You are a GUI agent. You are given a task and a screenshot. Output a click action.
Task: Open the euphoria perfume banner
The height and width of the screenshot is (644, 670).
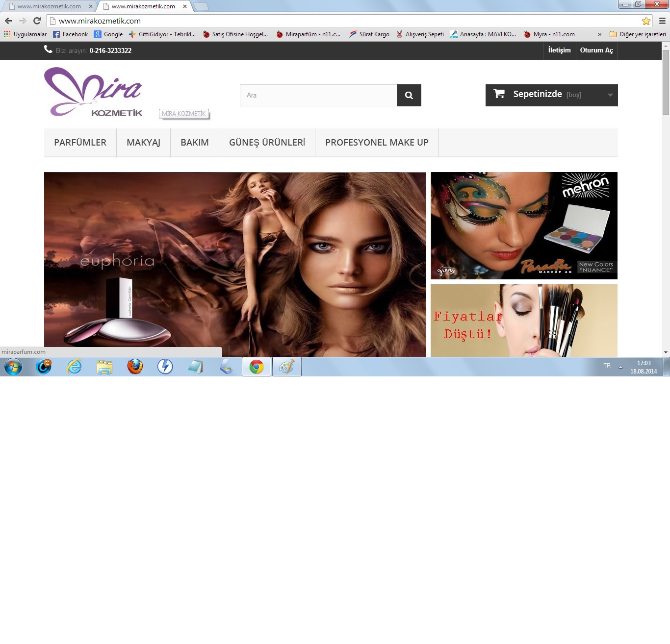(x=235, y=264)
